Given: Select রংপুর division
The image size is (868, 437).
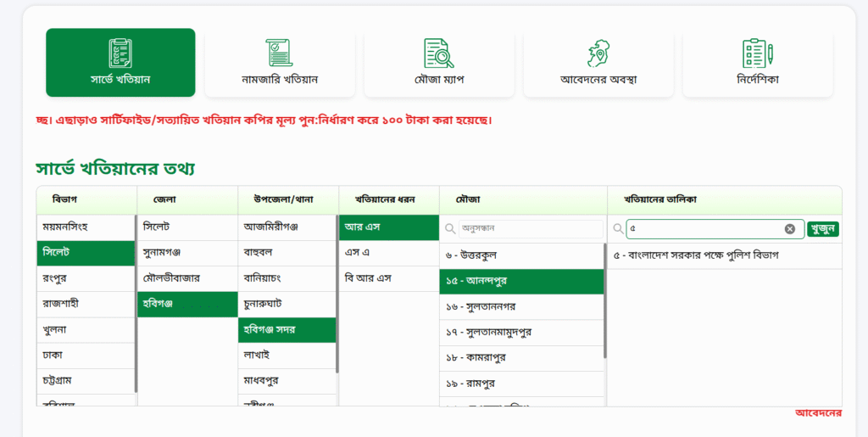Looking at the screenshot, I should pos(86,278).
